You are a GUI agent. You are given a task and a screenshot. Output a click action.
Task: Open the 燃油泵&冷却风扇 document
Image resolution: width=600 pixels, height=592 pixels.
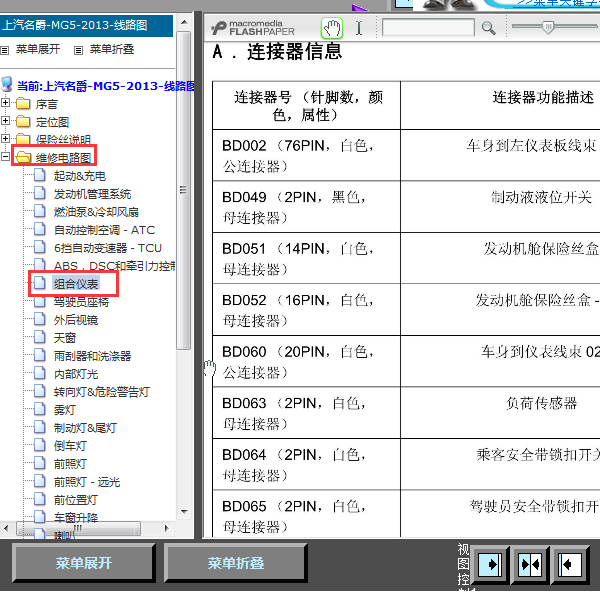(96, 212)
